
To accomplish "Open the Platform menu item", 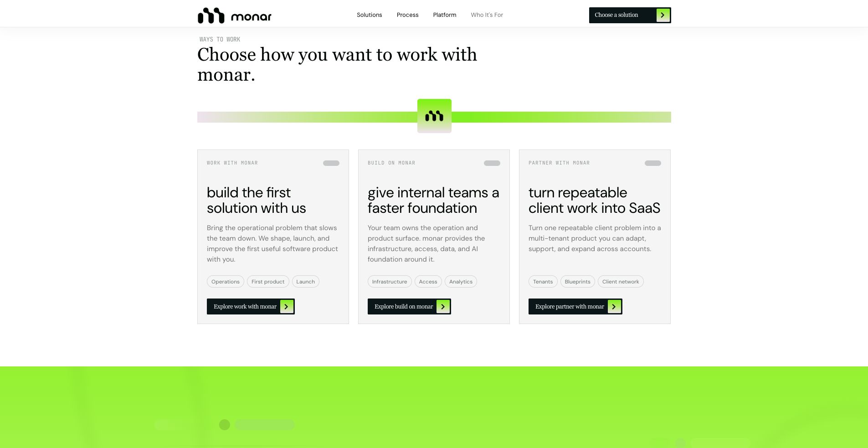I will coord(445,15).
